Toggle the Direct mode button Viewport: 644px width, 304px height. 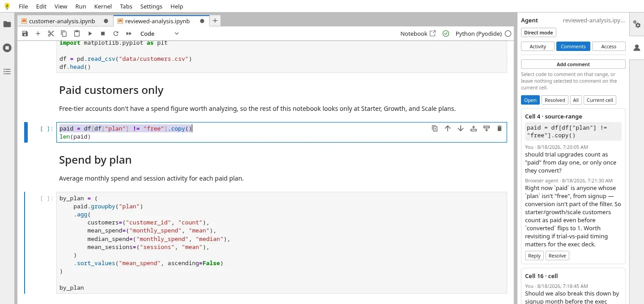click(538, 33)
